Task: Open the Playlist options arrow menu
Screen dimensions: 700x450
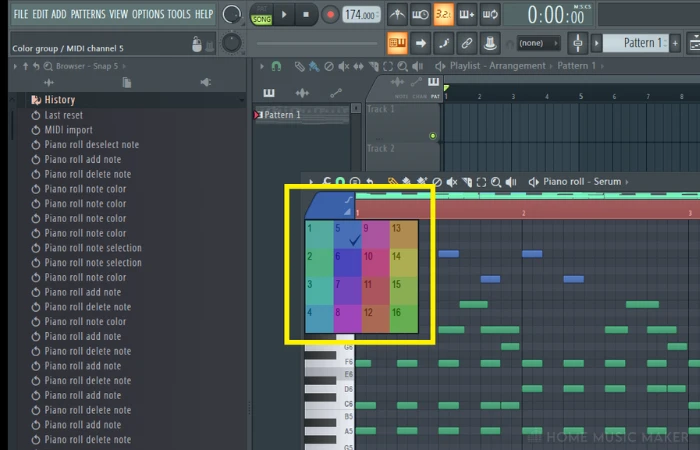Action: 262,67
